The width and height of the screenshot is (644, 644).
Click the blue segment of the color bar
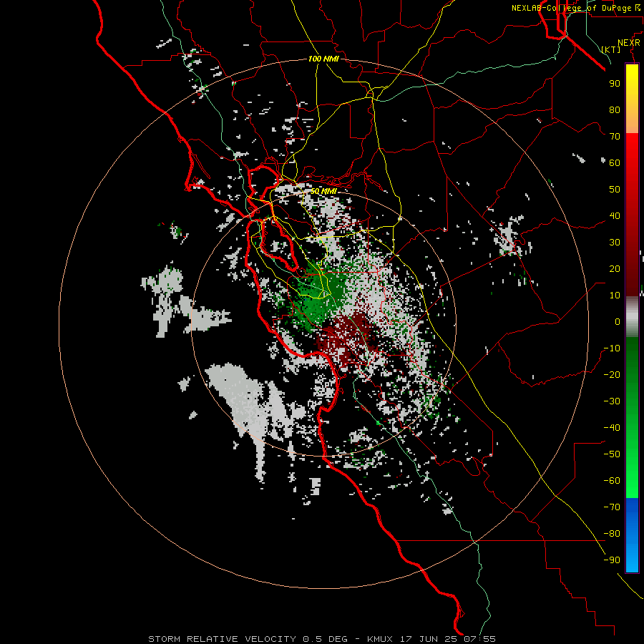pyautogui.click(x=632, y=535)
